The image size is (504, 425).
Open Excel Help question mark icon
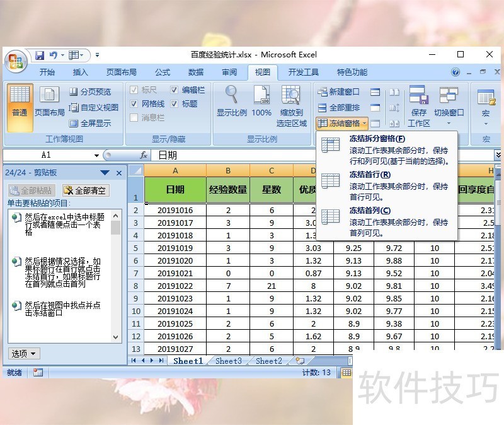pyautogui.click(x=455, y=72)
